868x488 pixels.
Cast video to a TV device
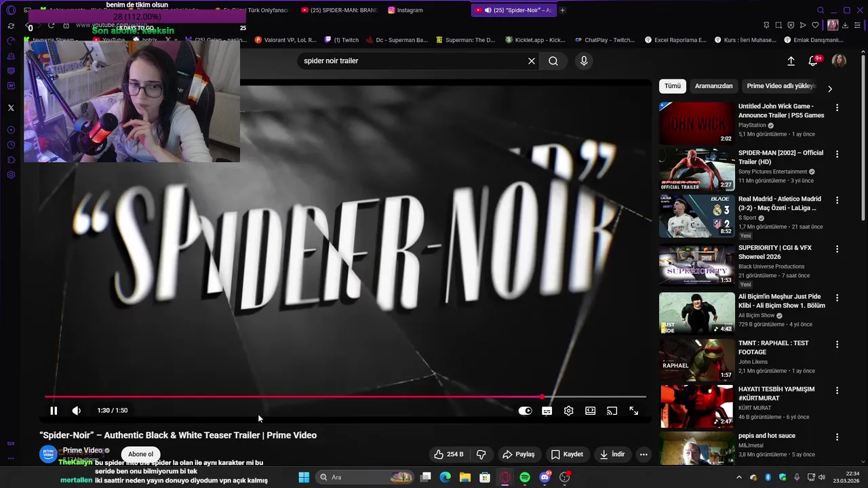(x=612, y=411)
